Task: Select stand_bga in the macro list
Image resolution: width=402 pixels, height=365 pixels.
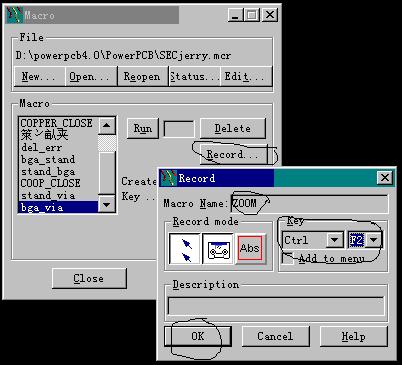Action: [58, 171]
